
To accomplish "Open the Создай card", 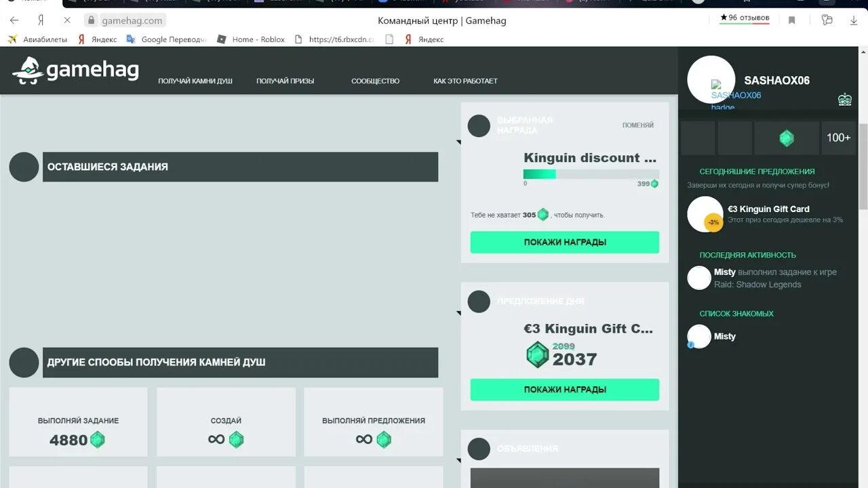I will pyautogui.click(x=226, y=422).
